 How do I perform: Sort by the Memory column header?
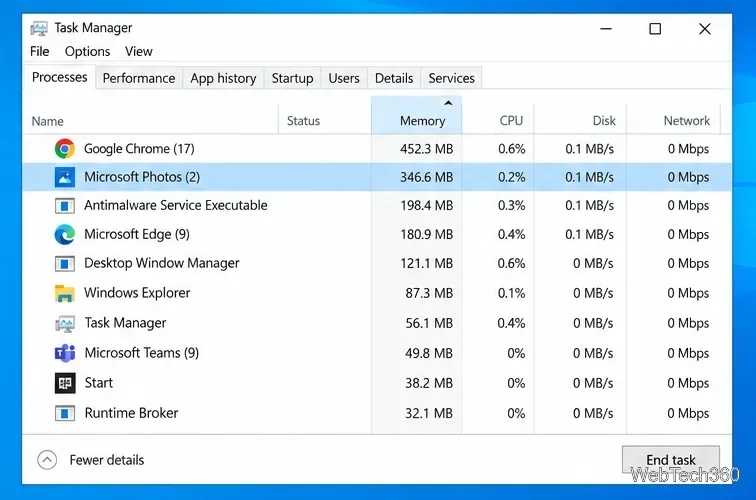click(417, 115)
